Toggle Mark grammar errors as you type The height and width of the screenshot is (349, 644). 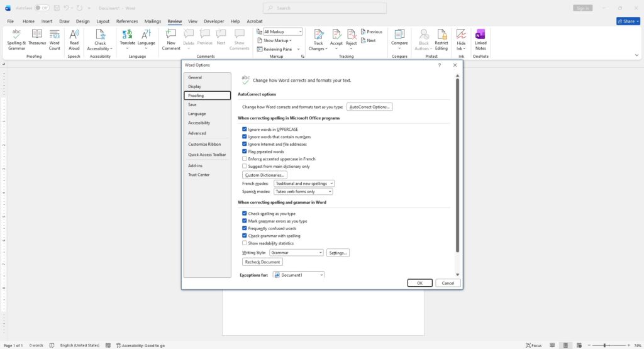coord(245,221)
